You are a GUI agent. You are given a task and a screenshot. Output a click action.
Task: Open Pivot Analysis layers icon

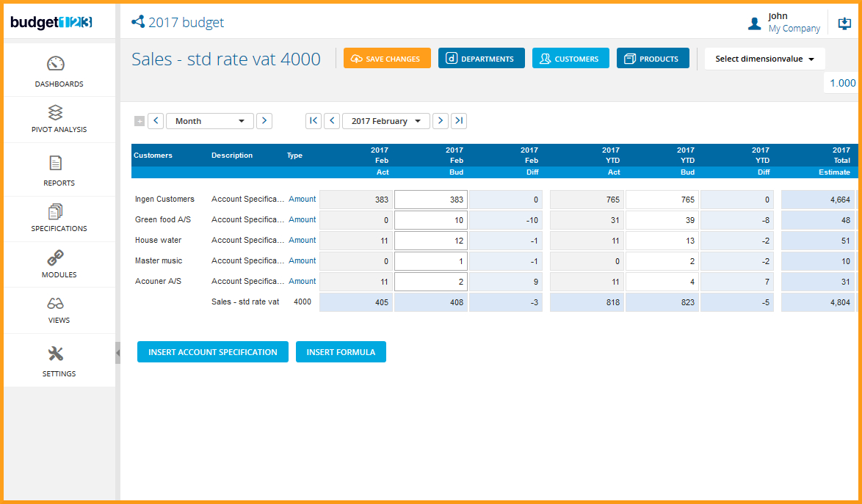point(56,112)
